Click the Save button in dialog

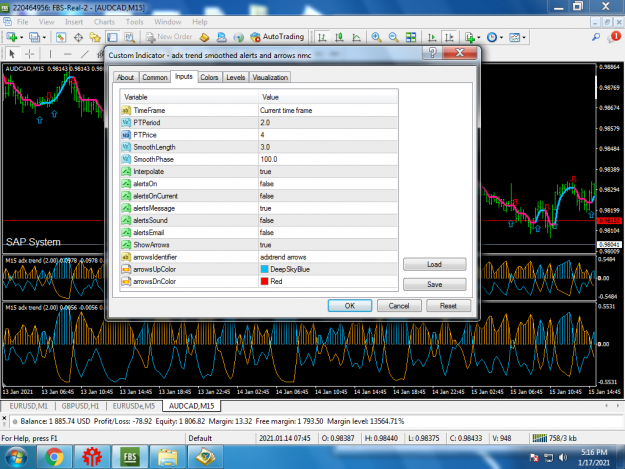(434, 284)
